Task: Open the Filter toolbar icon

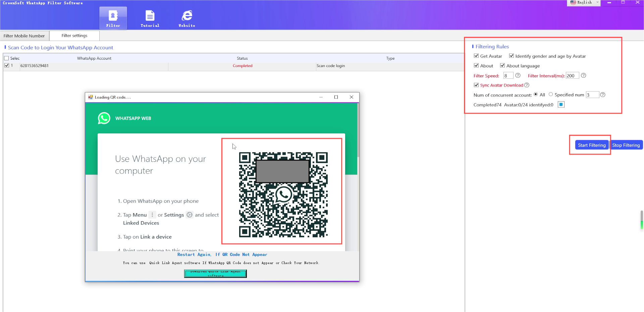Action: pyautogui.click(x=113, y=18)
